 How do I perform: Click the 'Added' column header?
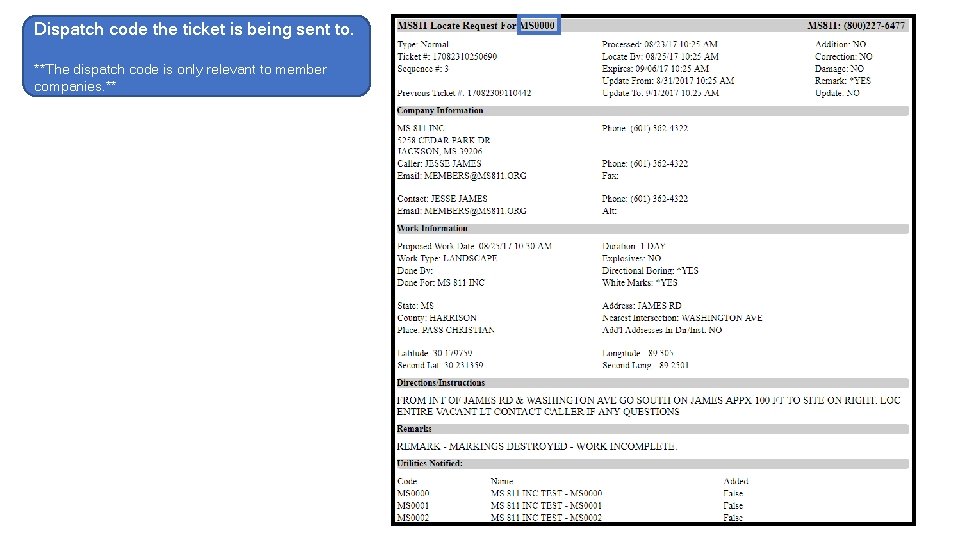tap(735, 481)
